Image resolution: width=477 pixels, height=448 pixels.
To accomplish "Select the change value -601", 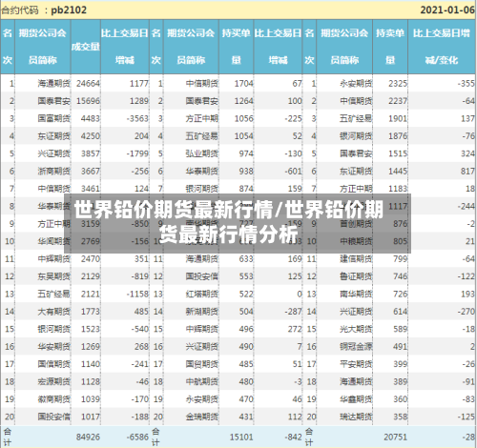I will coord(293,172).
